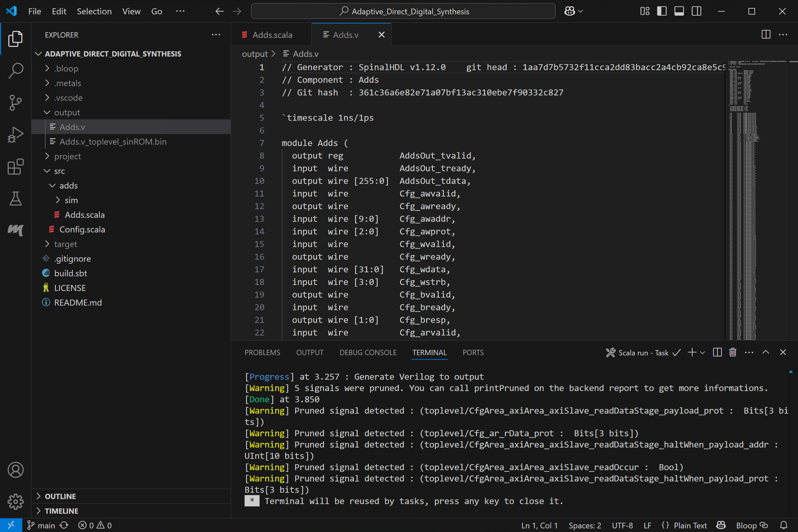Open the Extensions view
The width and height of the screenshot is (798, 532).
(x=15, y=167)
